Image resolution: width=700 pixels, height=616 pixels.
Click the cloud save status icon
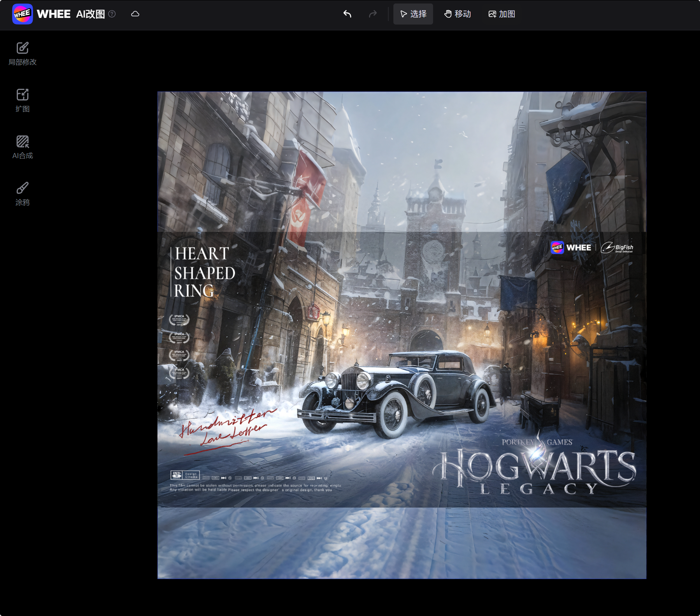pos(135,14)
